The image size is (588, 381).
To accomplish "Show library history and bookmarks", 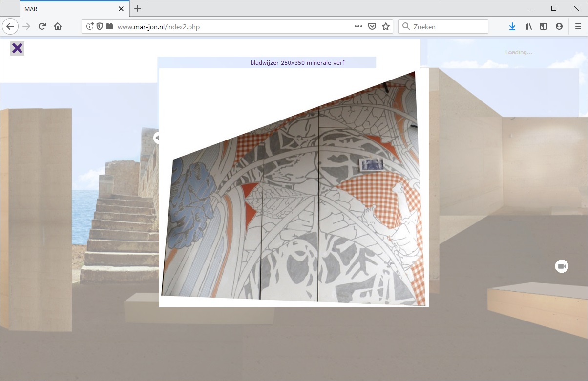I will 528,27.
